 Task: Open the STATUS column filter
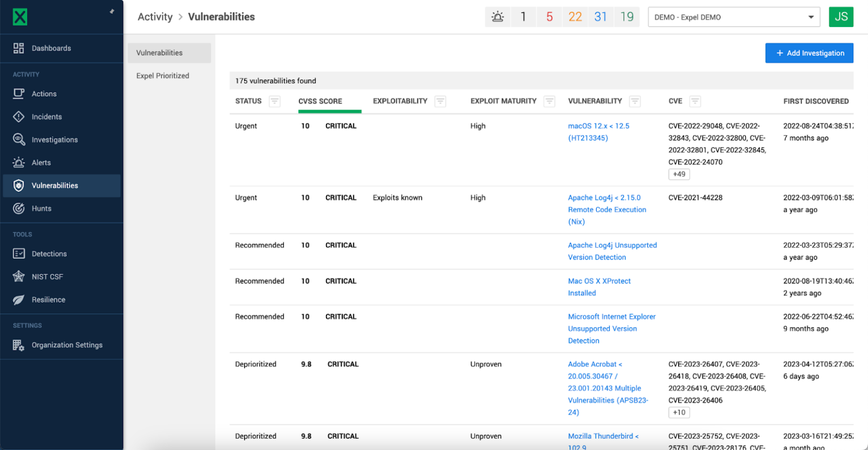click(x=275, y=102)
